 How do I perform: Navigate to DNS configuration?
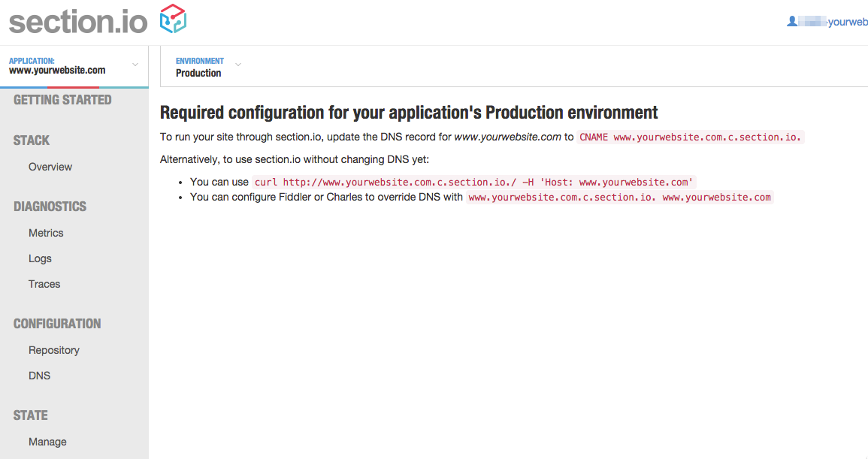coord(39,376)
